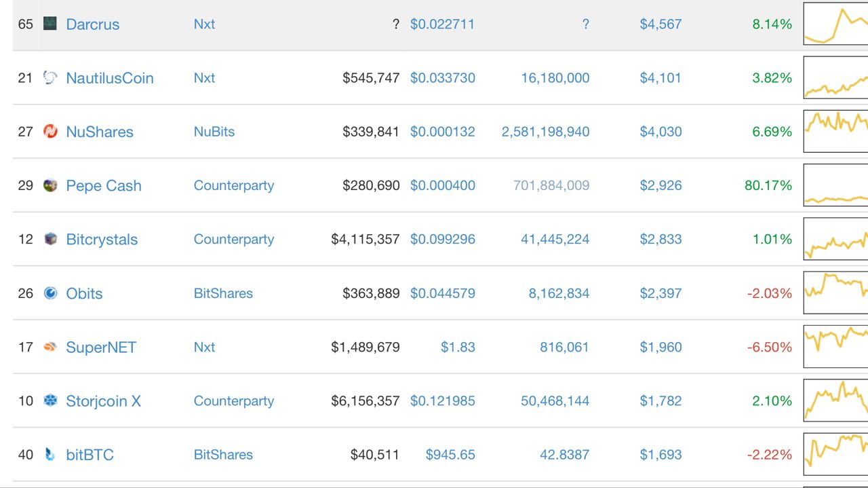Screen dimensions: 868x488
Task: Click Darcrus volume $4,567
Action: tap(661, 24)
